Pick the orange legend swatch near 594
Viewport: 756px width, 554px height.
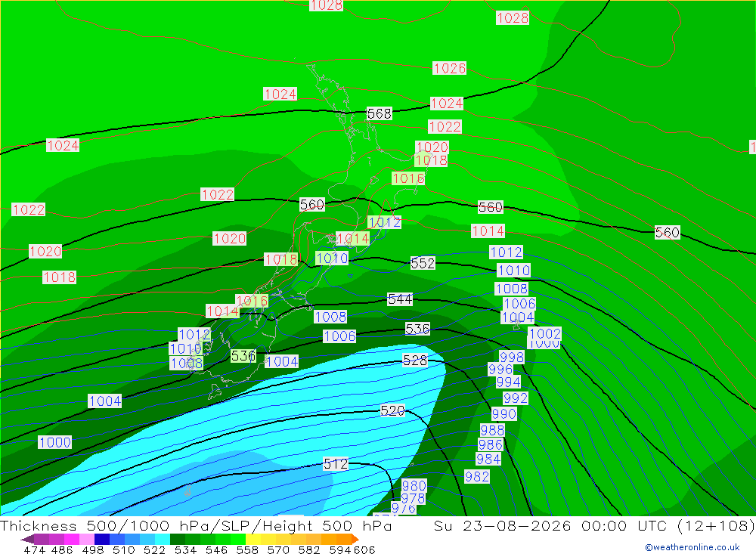coord(344,539)
